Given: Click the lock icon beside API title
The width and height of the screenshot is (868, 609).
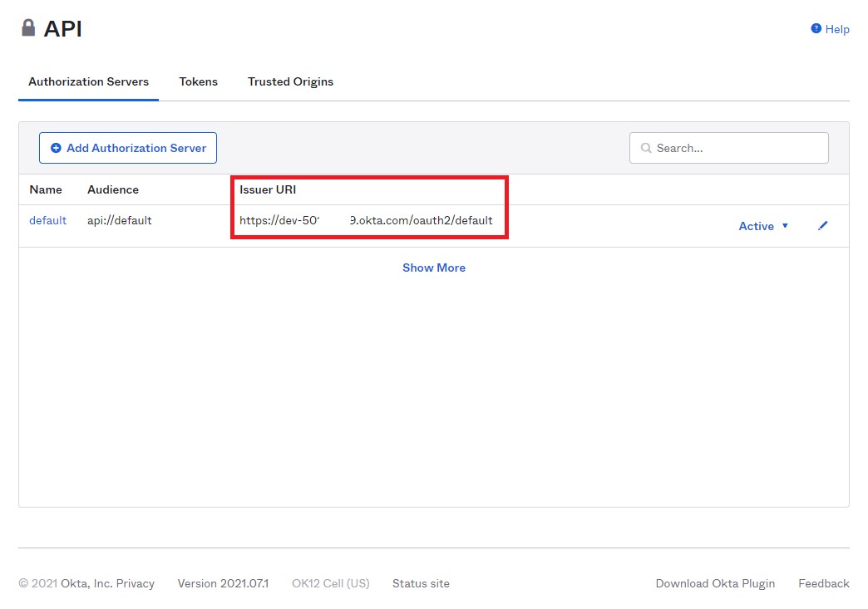Looking at the screenshot, I should pos(28,28).
